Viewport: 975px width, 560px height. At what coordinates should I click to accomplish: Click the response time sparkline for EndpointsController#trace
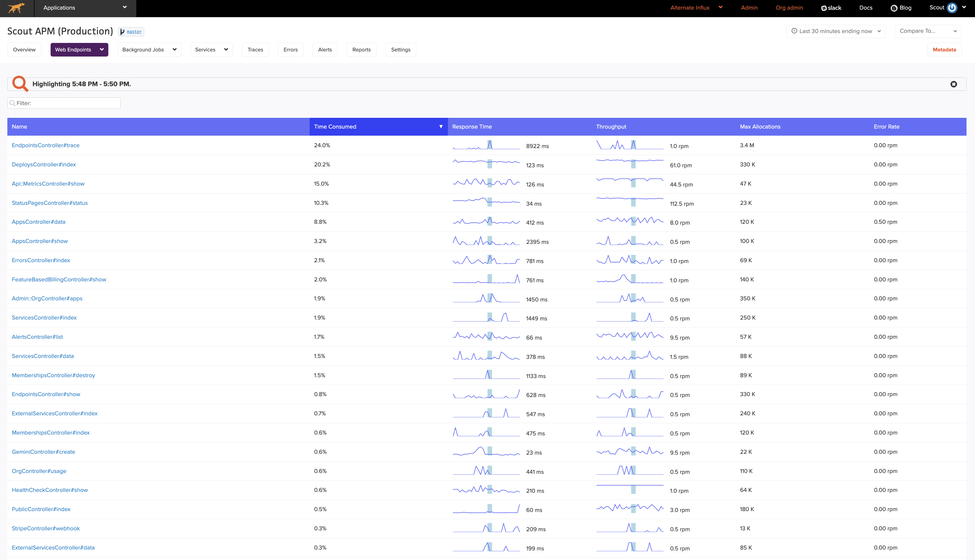pyautogui.click(x=486, y=145)
